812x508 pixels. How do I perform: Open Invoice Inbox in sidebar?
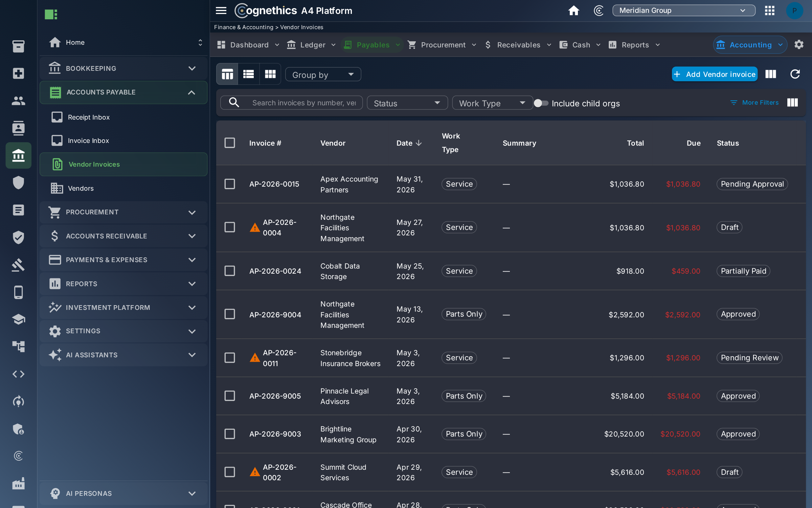coord(123,140)
